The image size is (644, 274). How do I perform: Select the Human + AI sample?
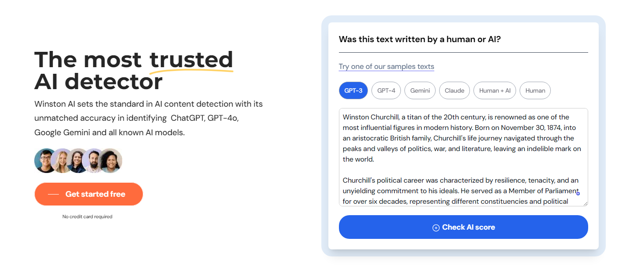click(495, 90)
